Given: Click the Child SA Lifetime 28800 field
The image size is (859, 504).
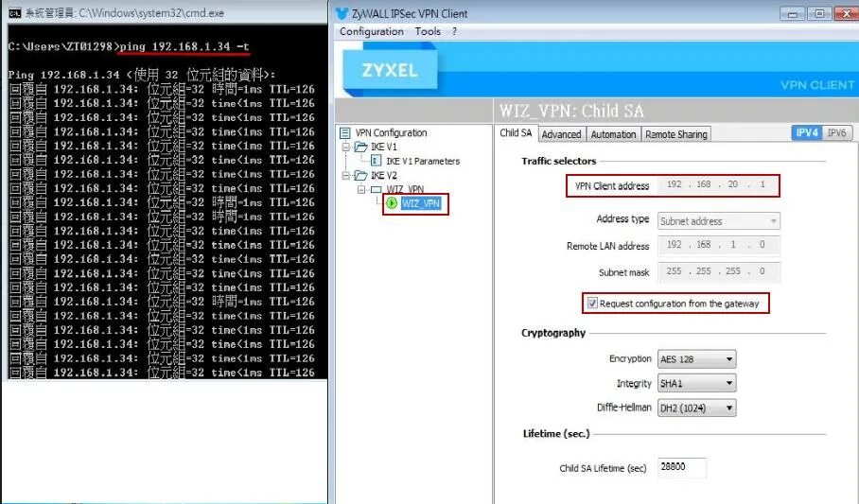Looking at the screenshot, I should point(681,467).
